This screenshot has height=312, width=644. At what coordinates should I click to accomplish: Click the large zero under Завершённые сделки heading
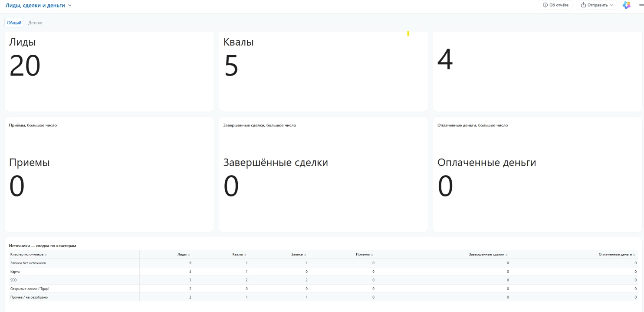(231, 186)
